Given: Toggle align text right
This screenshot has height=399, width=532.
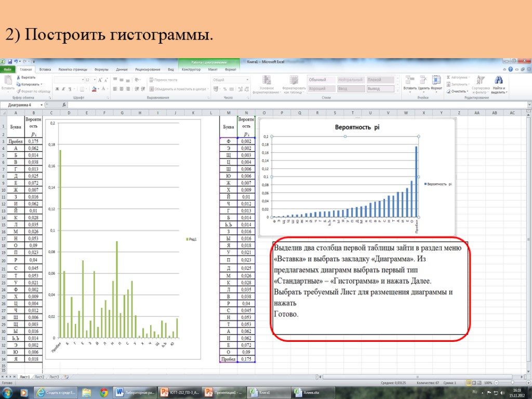Looking at the screenshot, I should [128, 89].
